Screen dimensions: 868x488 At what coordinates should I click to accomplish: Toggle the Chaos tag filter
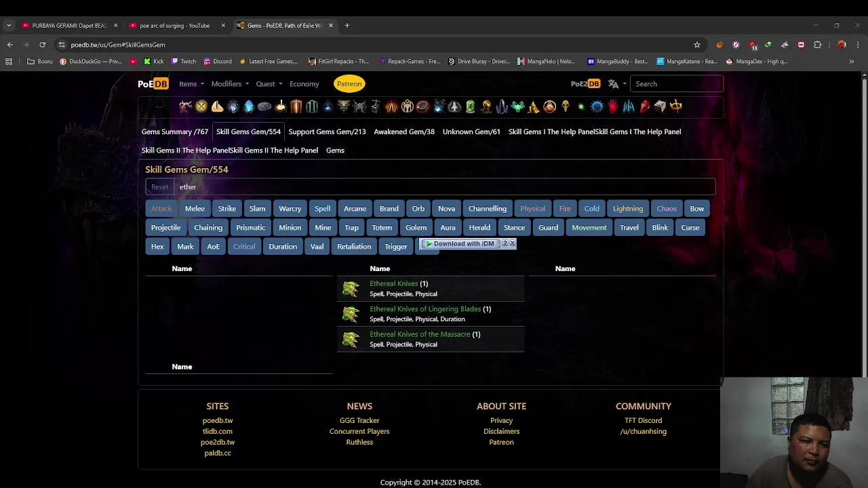coord(667,209)
